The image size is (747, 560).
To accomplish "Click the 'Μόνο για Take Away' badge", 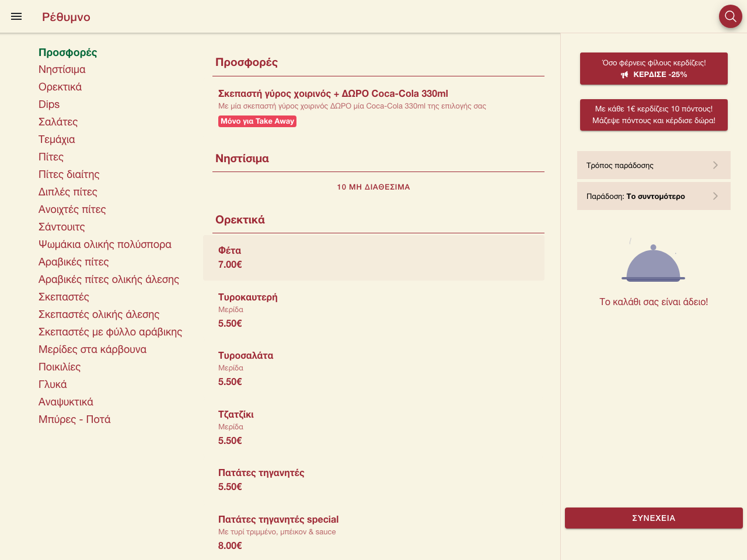I will [x=257, y=121].
